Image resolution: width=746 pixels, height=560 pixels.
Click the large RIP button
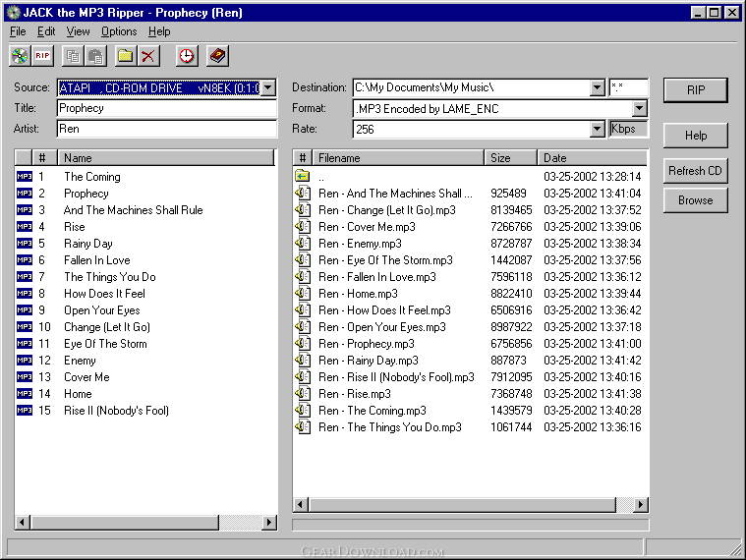696,89
